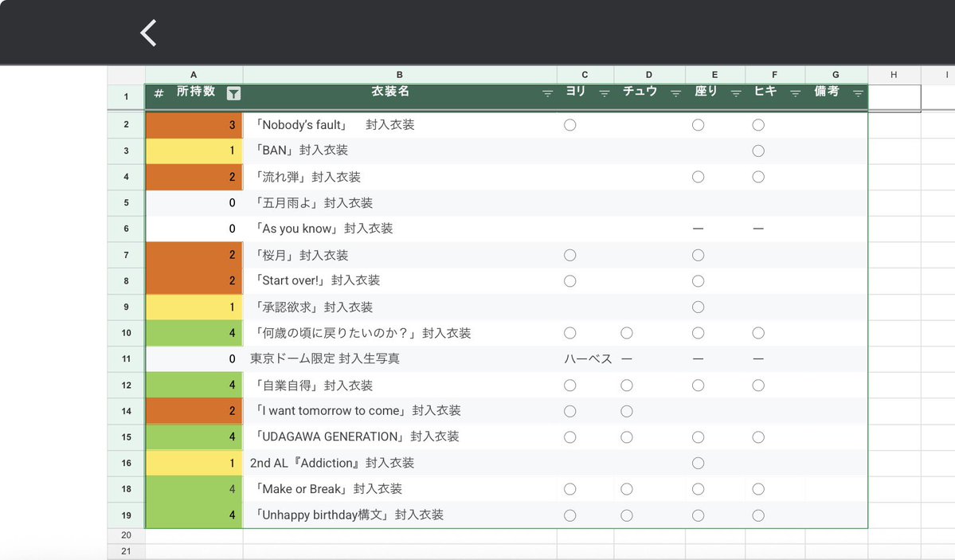The image size is (955, 560).
Task: Open filter dropdown for 座り column
Action: 736,93
